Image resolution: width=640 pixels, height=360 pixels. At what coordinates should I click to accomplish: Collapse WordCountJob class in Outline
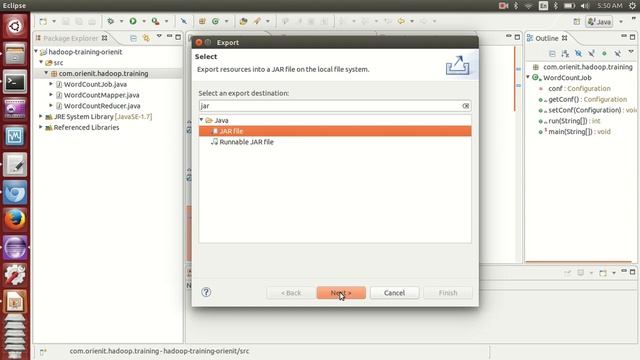[x=528, y=77]
